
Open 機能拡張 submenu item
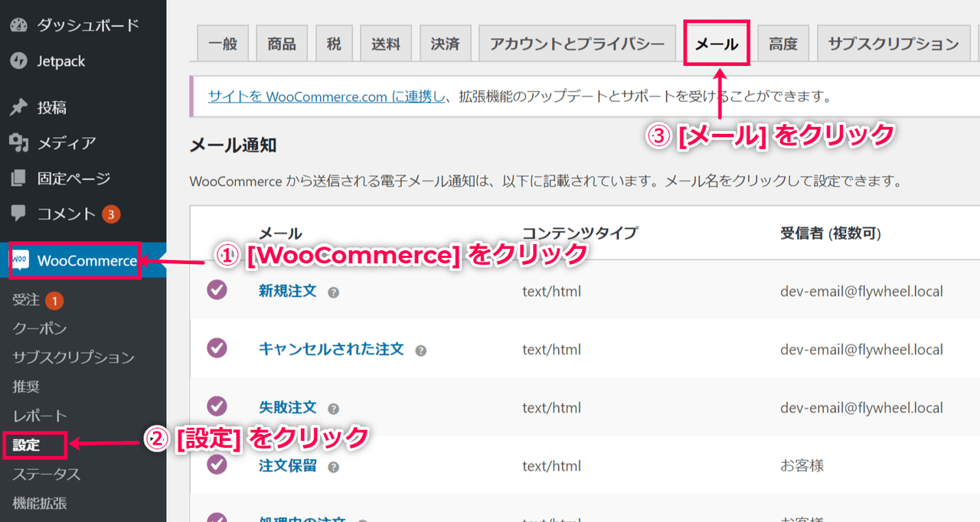point(40,504)
